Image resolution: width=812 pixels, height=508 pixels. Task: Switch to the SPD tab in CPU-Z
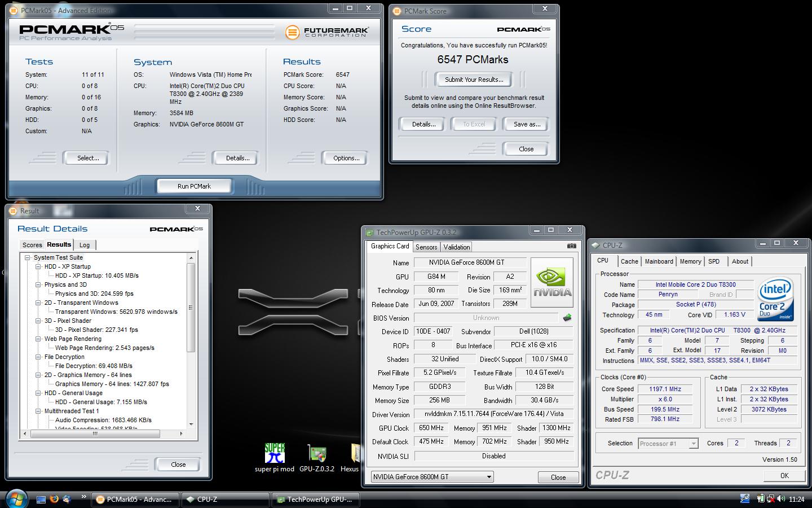coord(714,261)
